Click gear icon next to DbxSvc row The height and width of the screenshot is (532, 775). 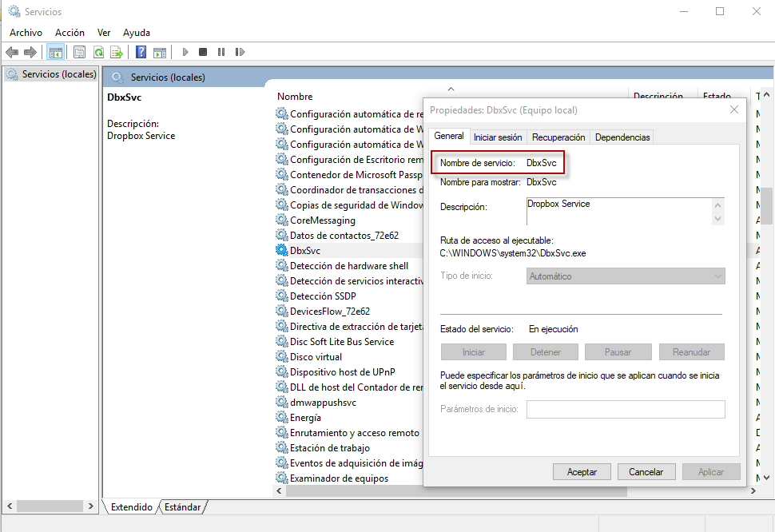pyautogui.click(x=282, y=251)
